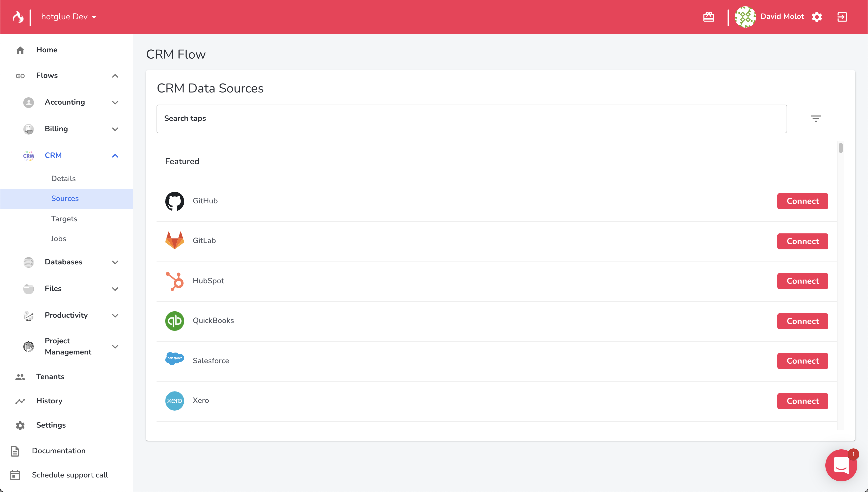The width and height of the screenshot is (868, 492).
Task: Expand the Accounting flow chevron
Action: point(115,102)
